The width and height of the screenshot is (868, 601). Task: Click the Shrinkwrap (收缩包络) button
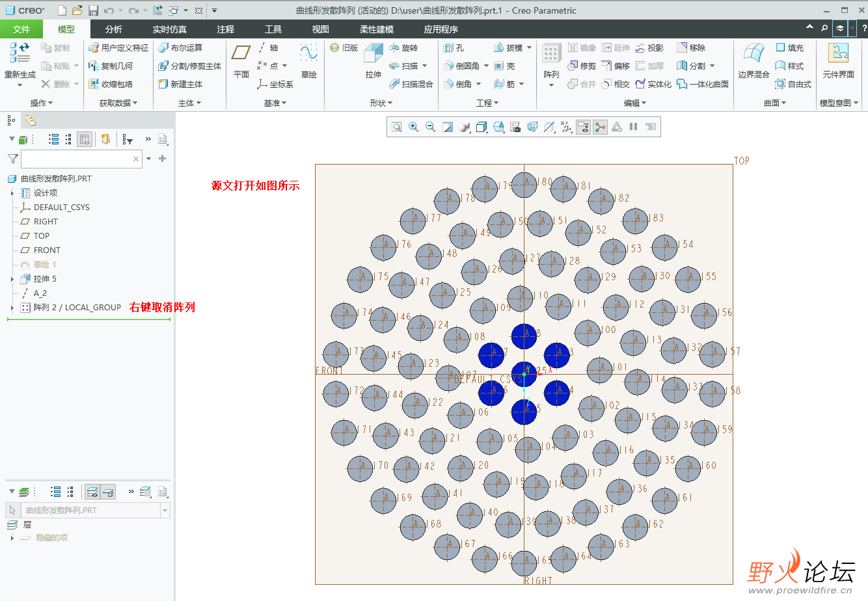point(111,84)
